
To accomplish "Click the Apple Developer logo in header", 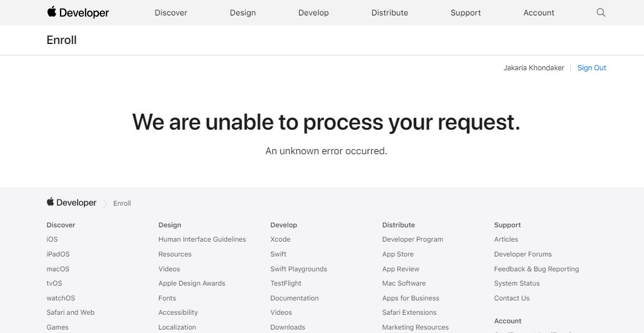I will [x=78, y=12].
